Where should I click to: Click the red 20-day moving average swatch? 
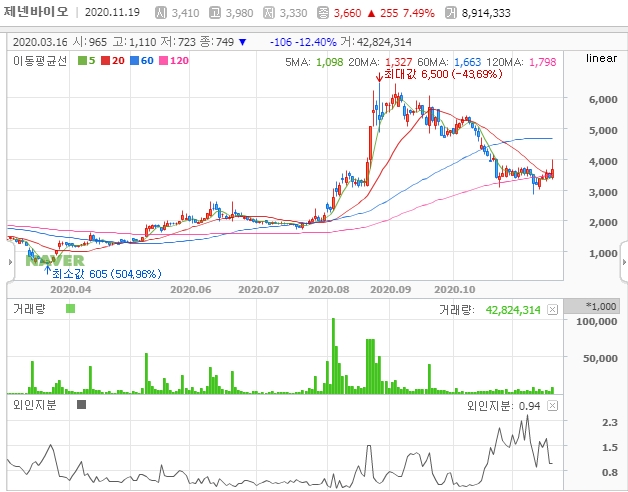click(x=105, y=61)
